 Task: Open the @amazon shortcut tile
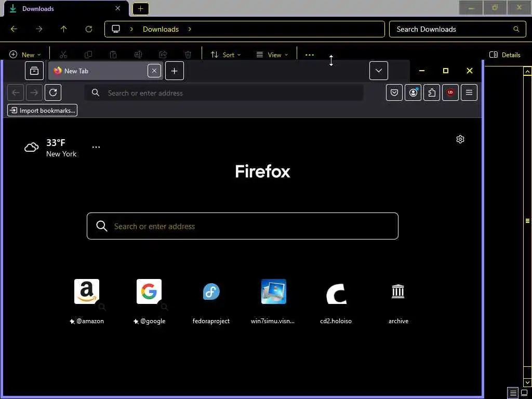[x=87, y=302]
